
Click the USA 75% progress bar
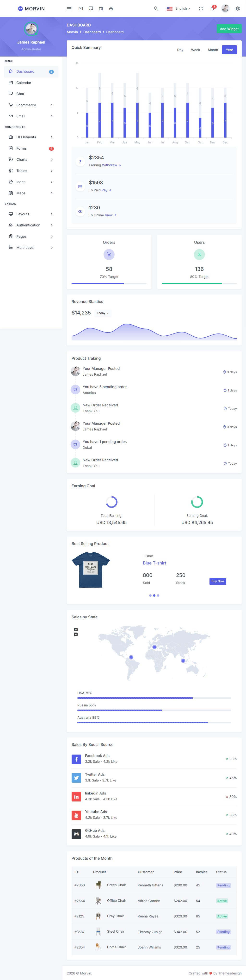pyautogui.click(x=154, y=698)
